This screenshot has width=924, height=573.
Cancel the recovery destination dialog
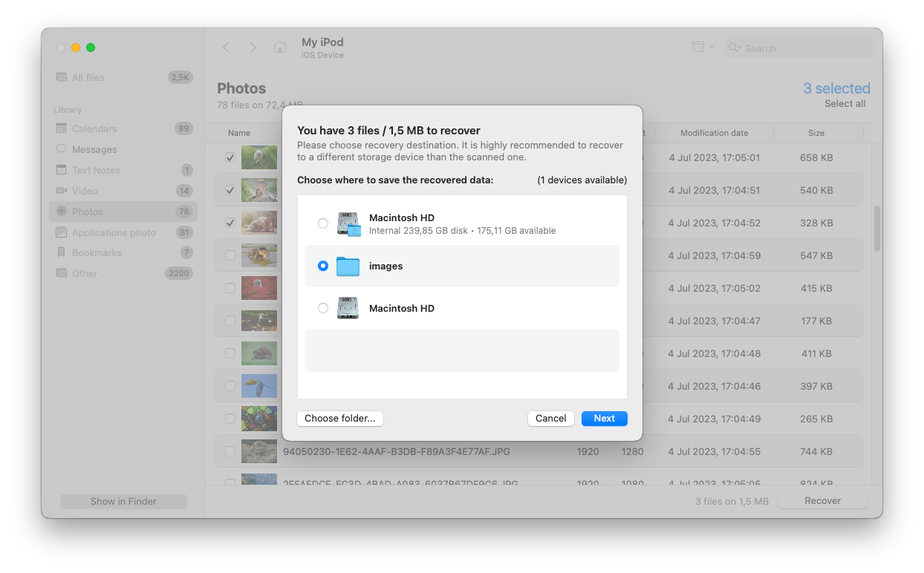point(551,419)
